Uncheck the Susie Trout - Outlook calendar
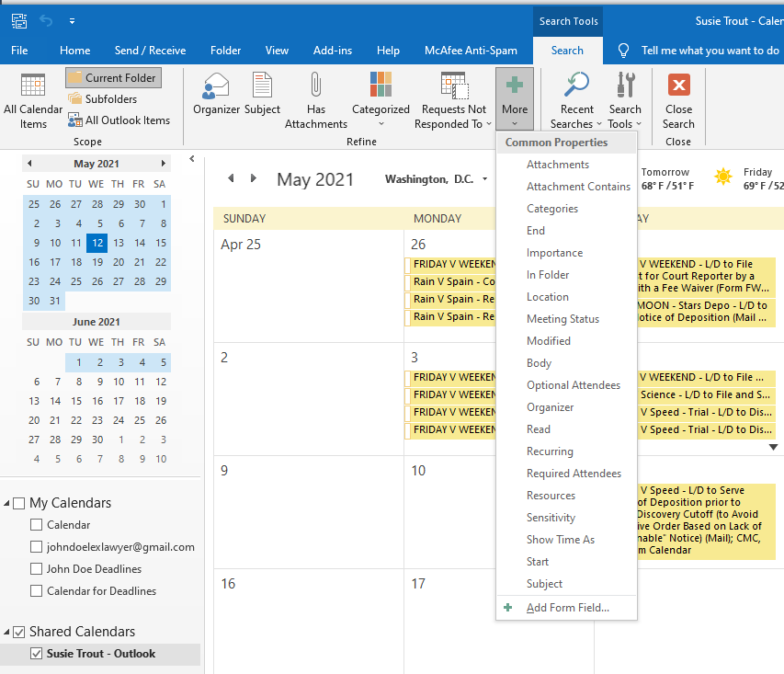This screenshot has height=674, width=784. pyautogui.click(x=37, y=654)
